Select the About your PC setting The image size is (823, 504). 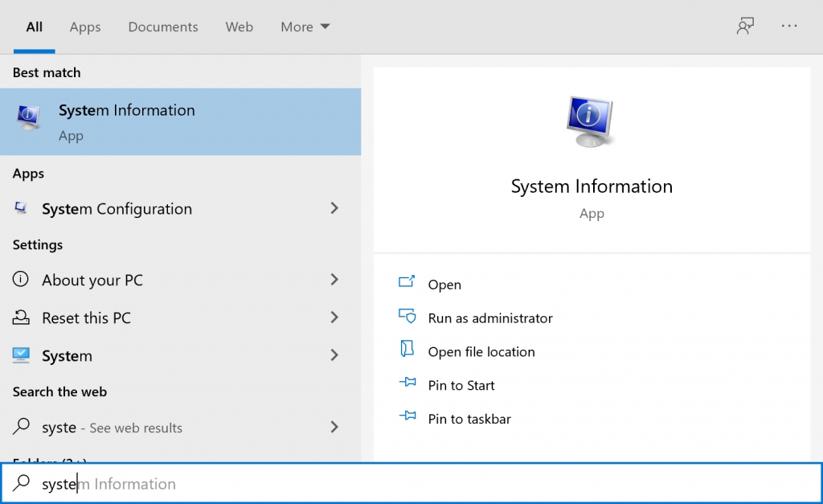(x=91, y=280)
